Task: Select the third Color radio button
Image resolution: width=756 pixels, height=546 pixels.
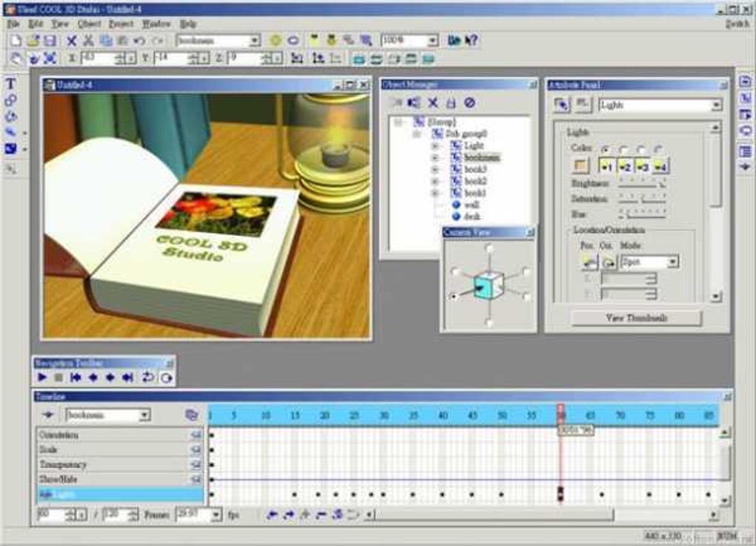Action: point(640,148)
